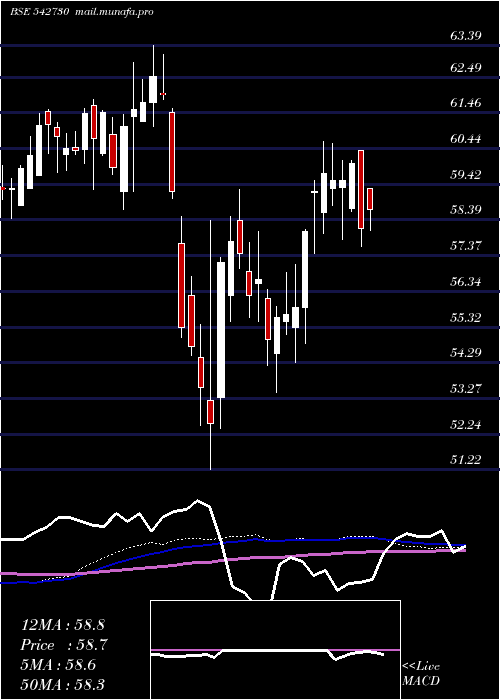Screen dimensions: 500x700
Task: Click the MACD inset chart box
Action: 275,650
